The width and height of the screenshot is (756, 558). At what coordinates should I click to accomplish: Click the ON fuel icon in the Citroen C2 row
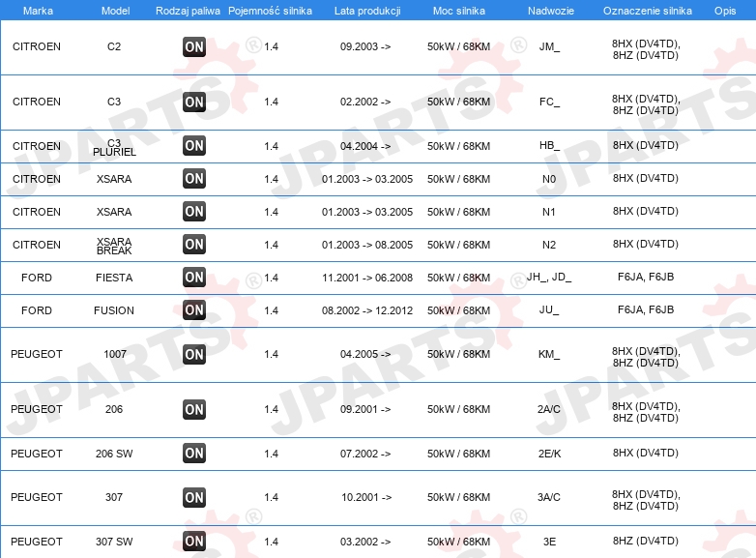click(x=194, y=46)
